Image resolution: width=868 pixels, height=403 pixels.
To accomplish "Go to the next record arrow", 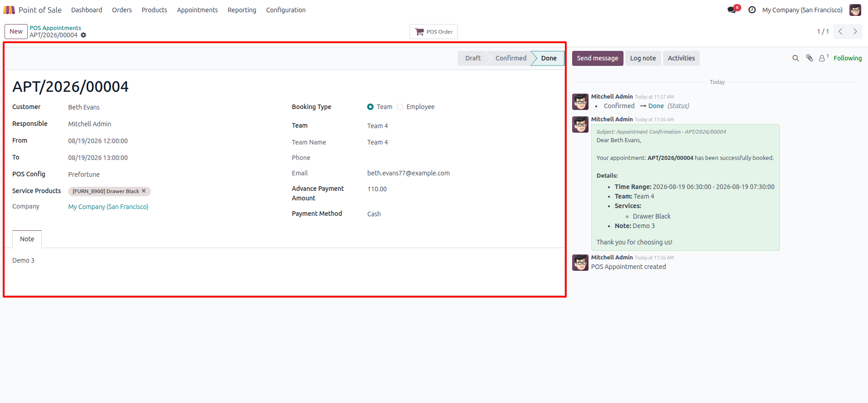I will pyautogui.click(x=855, y=31).
